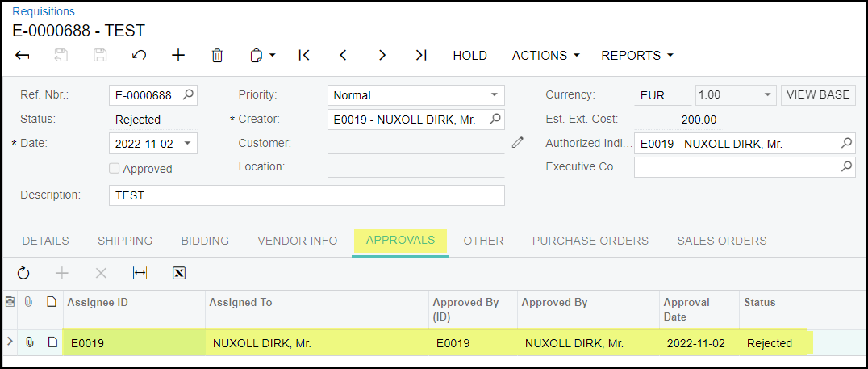Add new requisition with plus icon

click(x=178, y=56)
